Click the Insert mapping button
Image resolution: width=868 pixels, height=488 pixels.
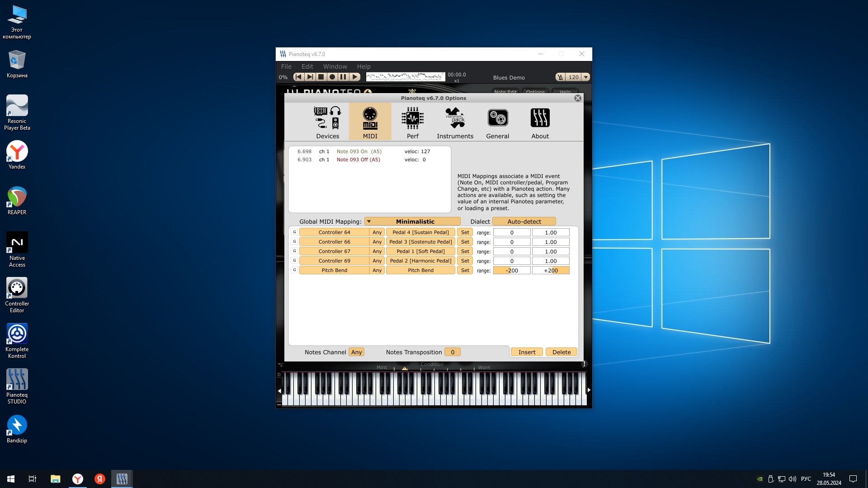tap(527, 352)
